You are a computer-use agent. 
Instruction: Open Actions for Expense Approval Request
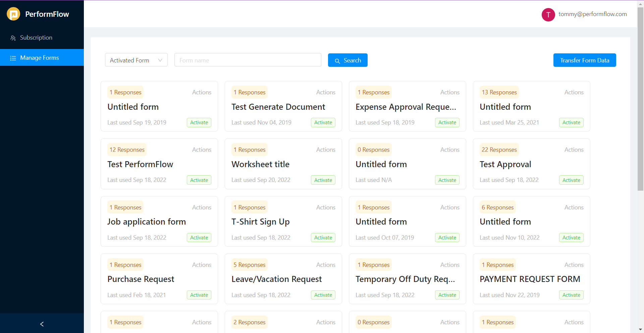[x=449, y=92]
